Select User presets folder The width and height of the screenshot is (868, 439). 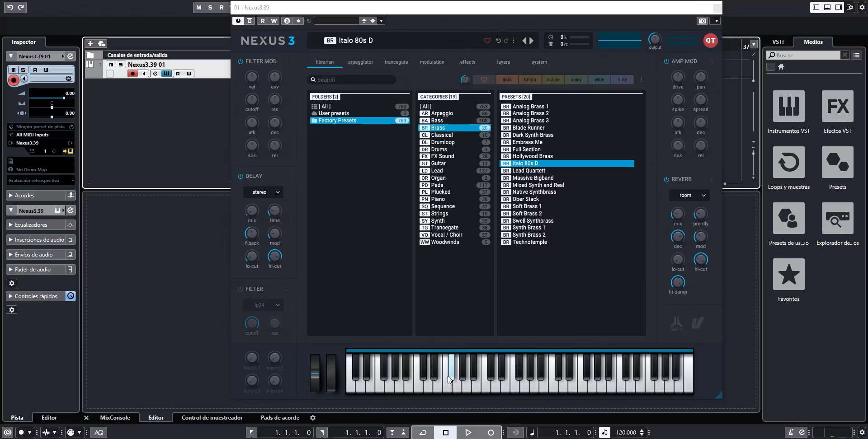click(x=360, y=113)
